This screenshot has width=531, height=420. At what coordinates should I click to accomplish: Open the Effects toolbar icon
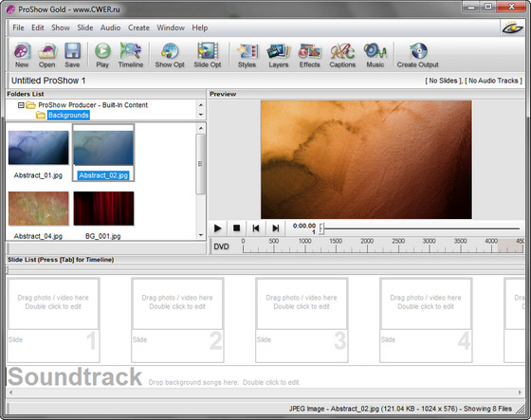coord(309,55)
